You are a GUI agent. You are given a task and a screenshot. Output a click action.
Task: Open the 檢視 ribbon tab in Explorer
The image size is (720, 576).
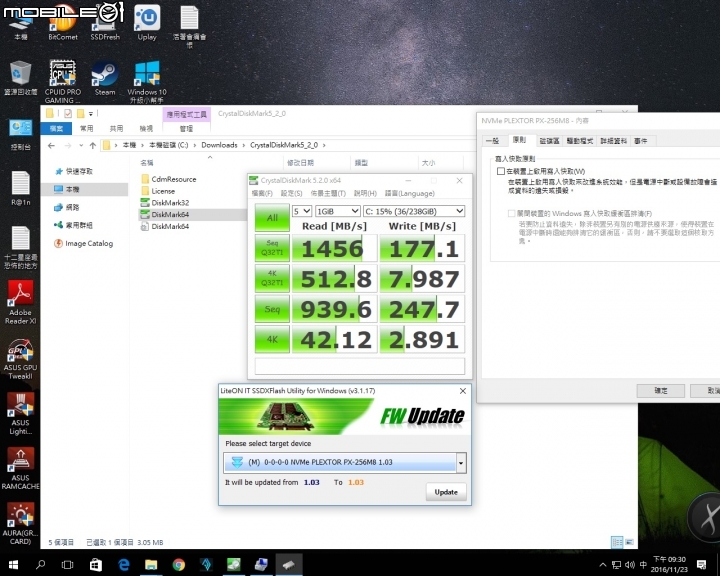pyautogui.click(x=146, y=129)
